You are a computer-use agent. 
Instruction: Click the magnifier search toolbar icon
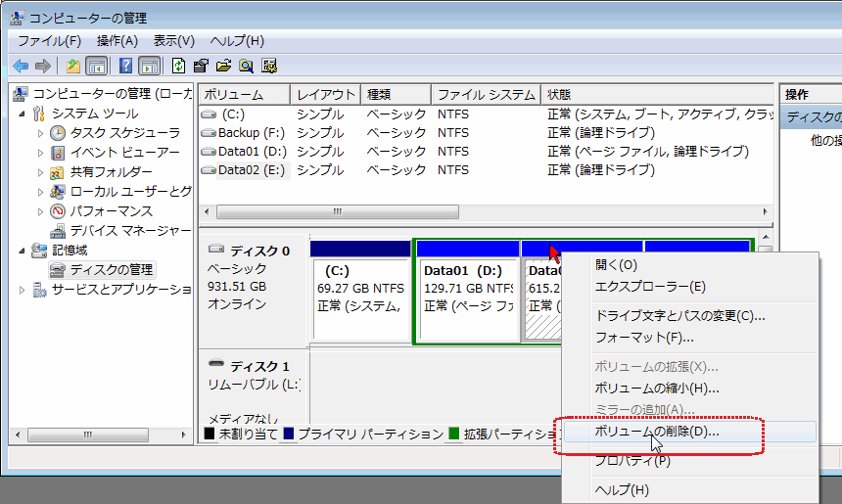point(246,67)
